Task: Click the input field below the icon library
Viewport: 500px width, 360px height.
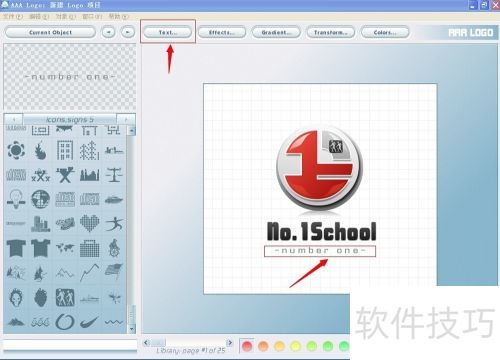Action: point(70,345)
